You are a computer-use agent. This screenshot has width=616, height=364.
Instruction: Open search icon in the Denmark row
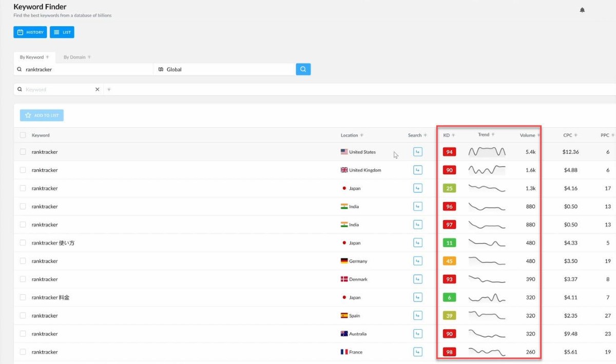coord(418,279)
